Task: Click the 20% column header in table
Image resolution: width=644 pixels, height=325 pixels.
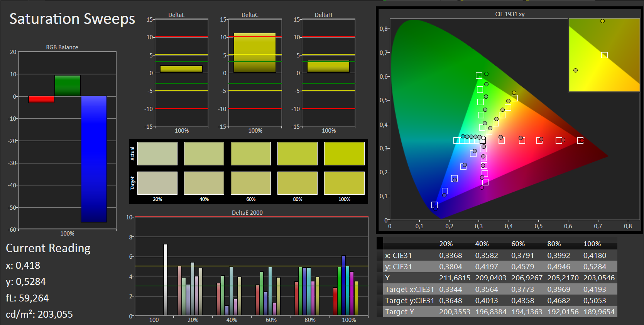Action: pyautogui.click(x=446, y=244)
